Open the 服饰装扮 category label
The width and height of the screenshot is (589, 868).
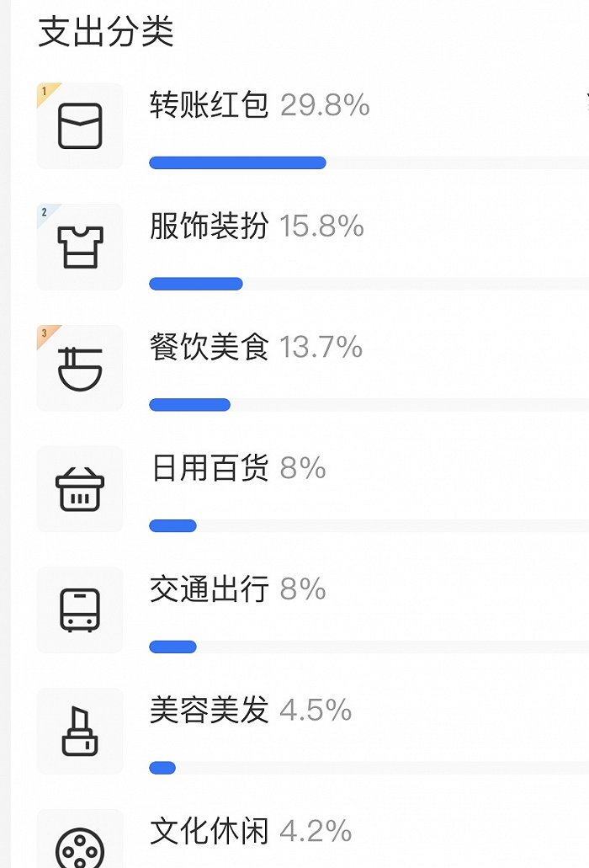tap(210, 226)
